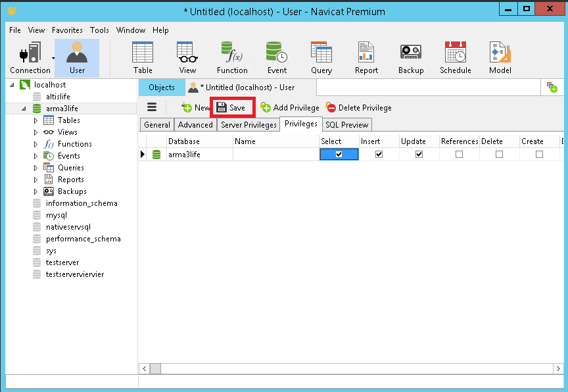Viewport: 568px width, 392px height.
Task: Select the testserver database in tree
Action: click(62, 262)
